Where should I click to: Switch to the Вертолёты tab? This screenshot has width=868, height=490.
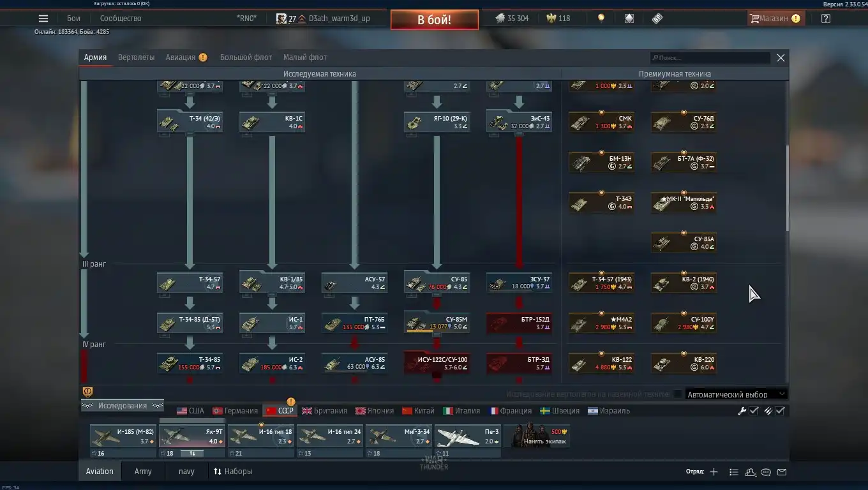point(136,57)
